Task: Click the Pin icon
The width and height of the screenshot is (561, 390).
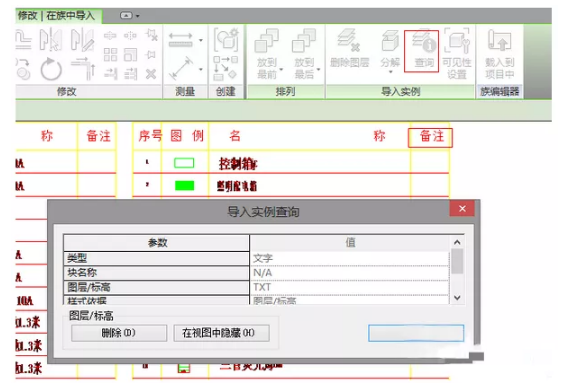Action: pos(151,55)
